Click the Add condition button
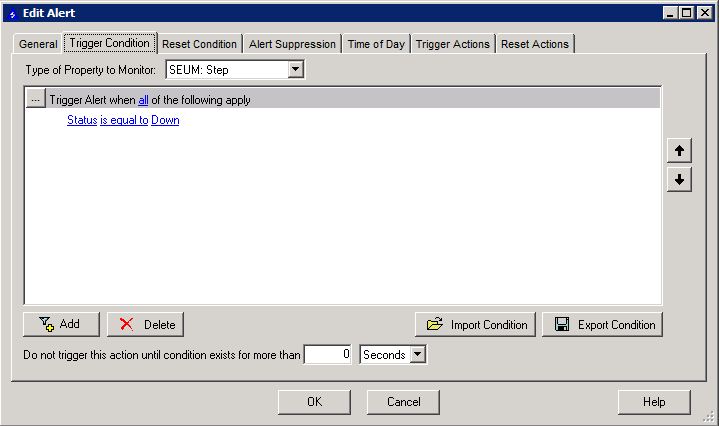Image resolution: width=719 pixels, height=426 pixels. click(61, 324)
